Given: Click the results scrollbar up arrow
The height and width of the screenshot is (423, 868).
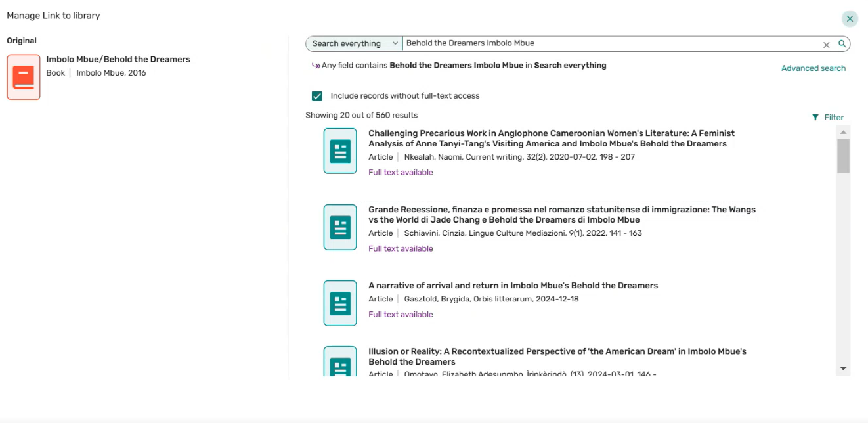Looking at the screenshot, I should click(844, 132).
